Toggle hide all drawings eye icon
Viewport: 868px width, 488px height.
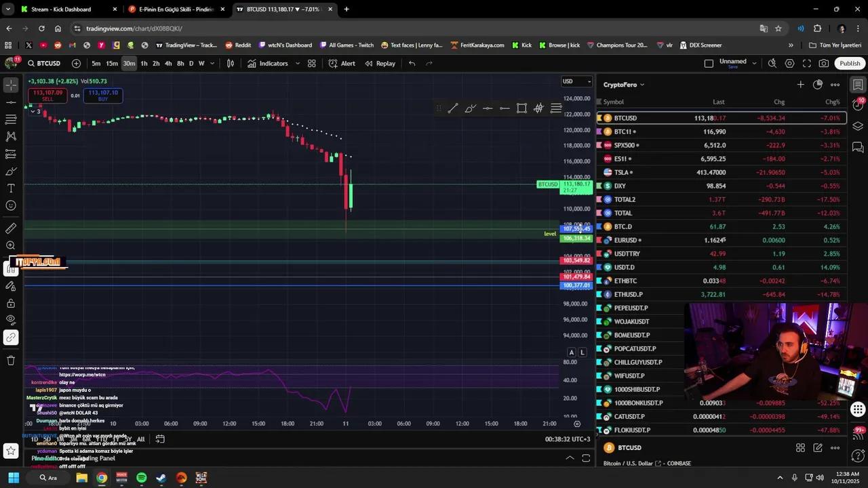click(x=11, y=319)
